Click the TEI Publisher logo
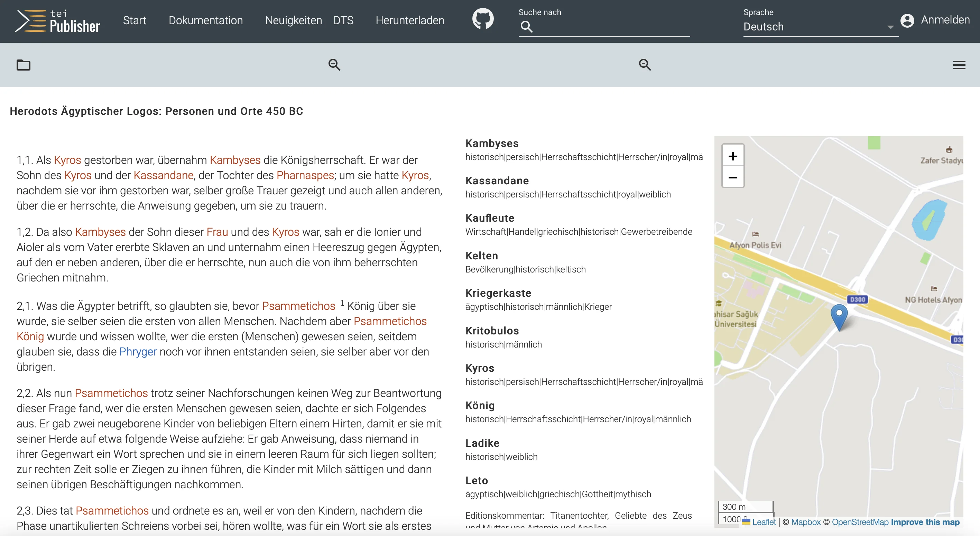This screenshot has width=980, height=536. [58, 21]
